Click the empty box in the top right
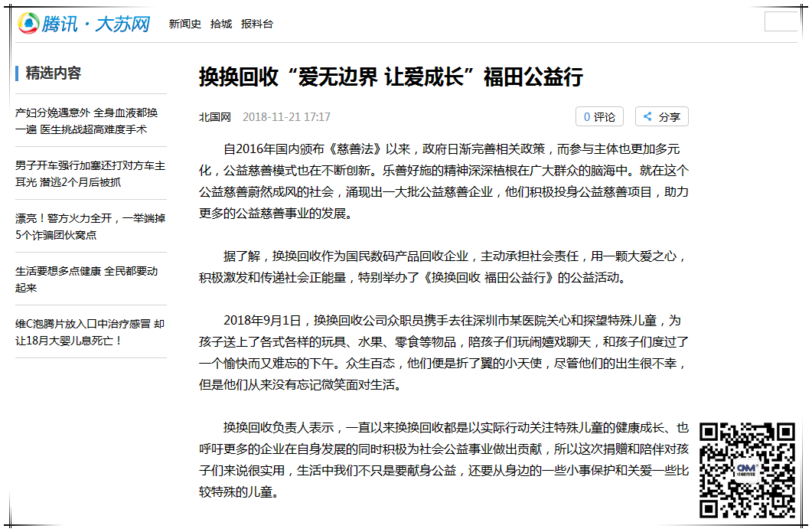The width and height of the screenshot is (812, 532). pyautogui.click(x=781, y=21)
